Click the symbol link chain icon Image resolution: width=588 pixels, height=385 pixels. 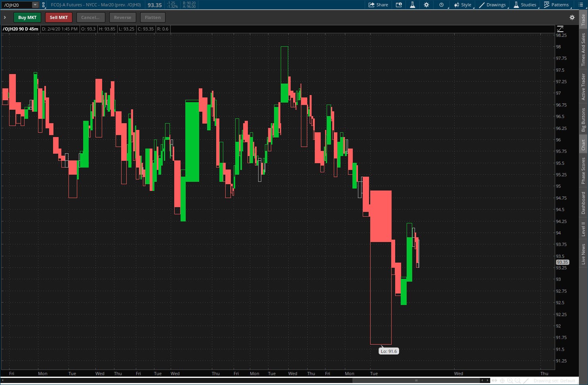point(44,5)
